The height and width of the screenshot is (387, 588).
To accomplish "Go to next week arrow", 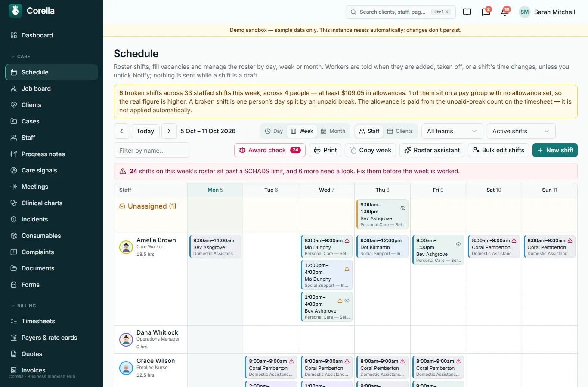I will (x=169, y=131).
